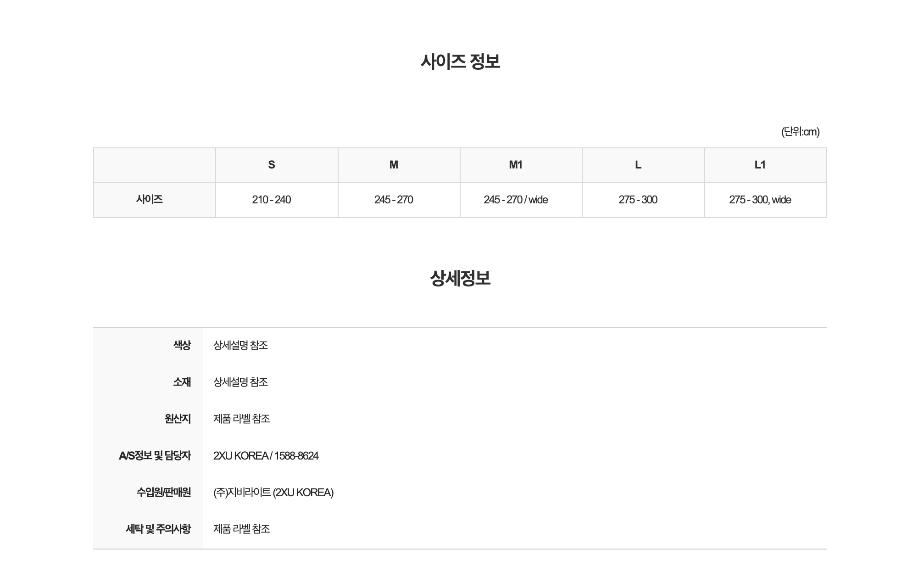Click the 2XU KOREA / 1588-8624 contact text
Screen dimensions: 924x561
pos(266,455)
